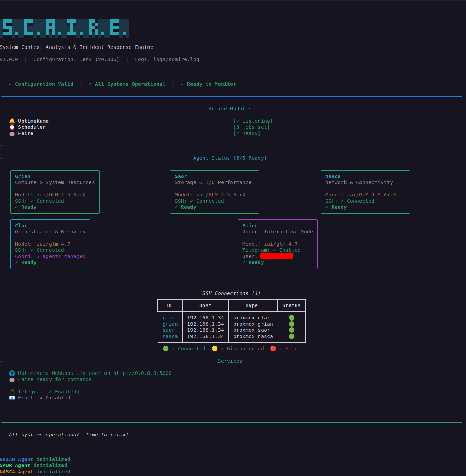Select the Scheduler alarm robot icon
The image size is (466, 476).
11,127
